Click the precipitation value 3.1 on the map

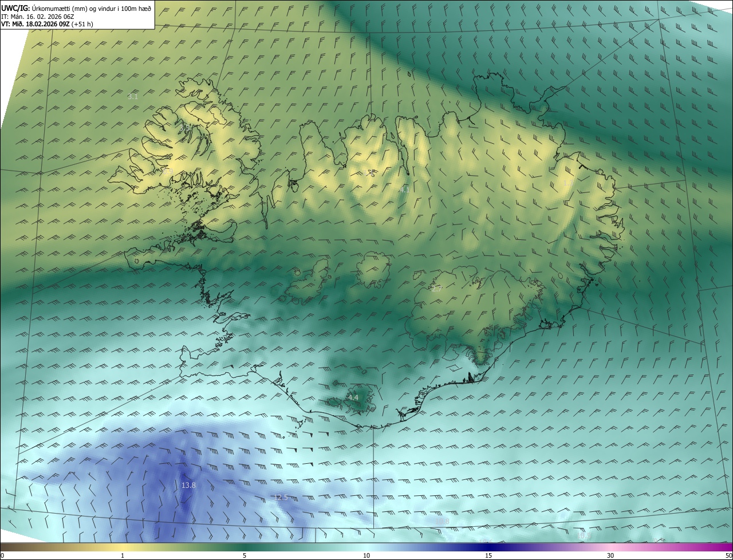132,97
